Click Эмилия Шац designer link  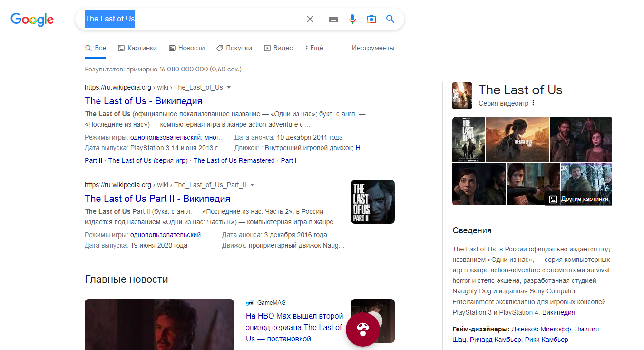pyautogui.click(x=526, y=334)
